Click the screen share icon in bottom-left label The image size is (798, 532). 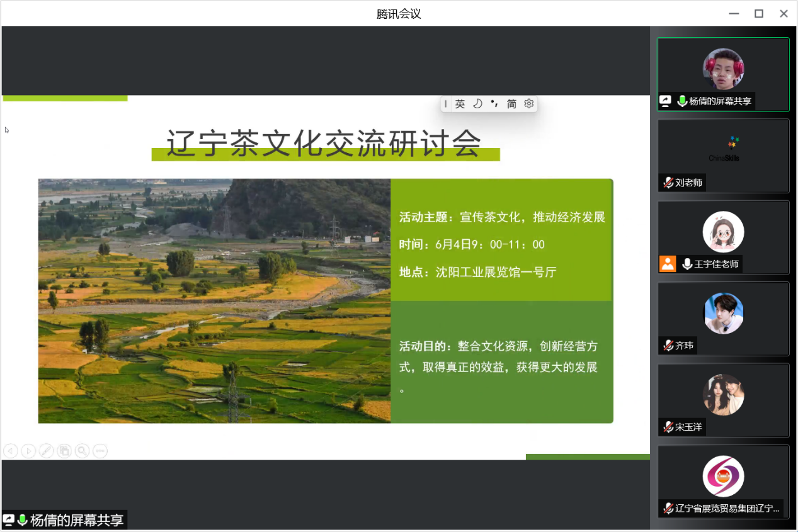pyautogui.click(x=9, y=520)
